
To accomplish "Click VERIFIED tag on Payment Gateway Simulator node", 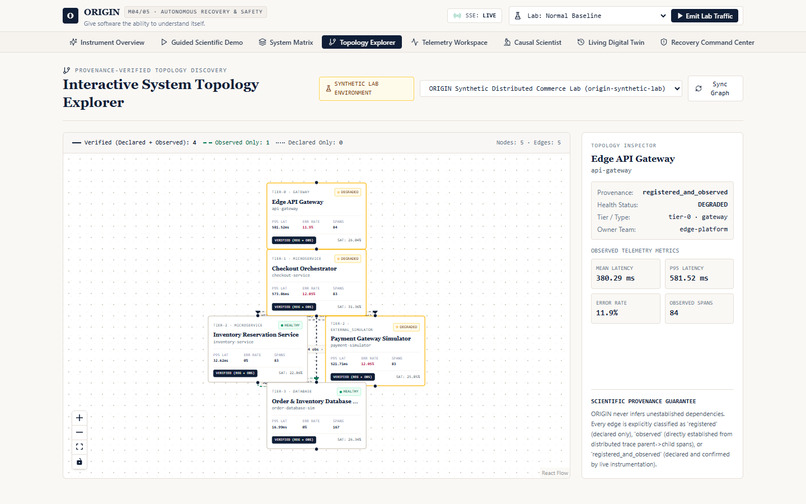I will (353, 376).
